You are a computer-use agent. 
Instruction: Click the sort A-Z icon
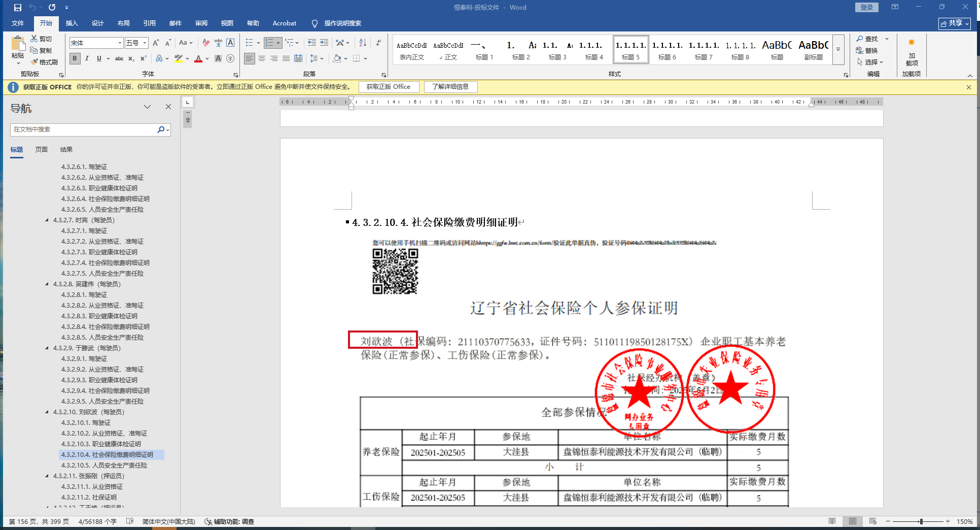(x=363, y=43)
